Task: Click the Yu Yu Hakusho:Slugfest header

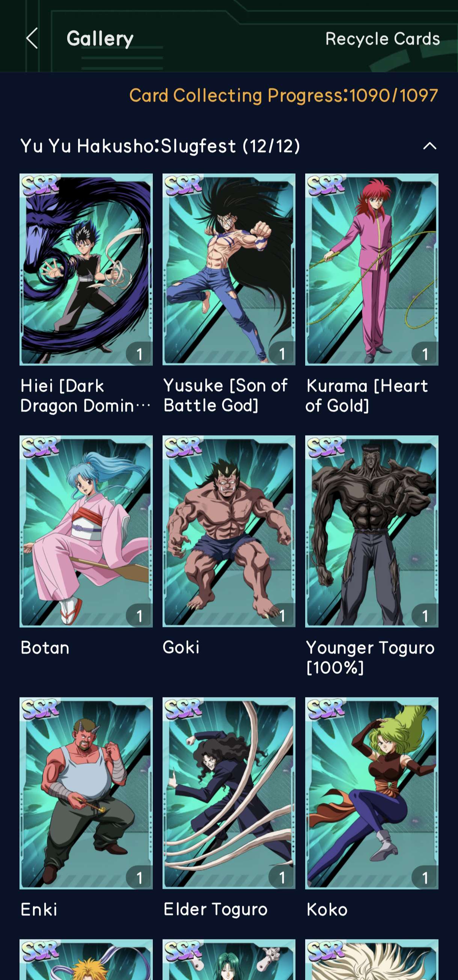Action: click(160, 146)
